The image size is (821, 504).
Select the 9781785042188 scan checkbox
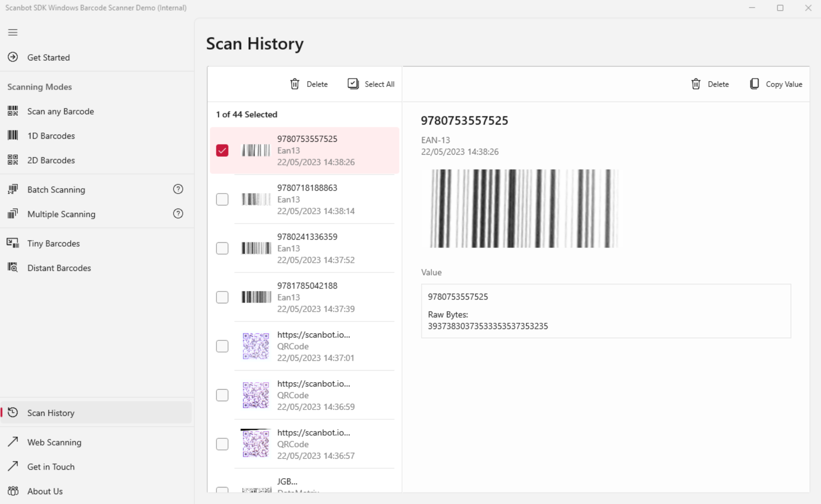[222, 297]
